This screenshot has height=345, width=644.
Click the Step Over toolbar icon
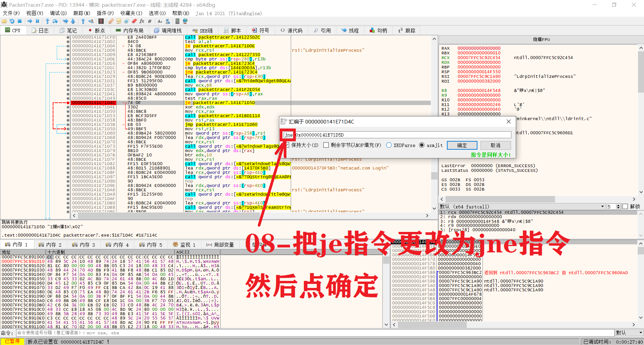coord(55,21)
